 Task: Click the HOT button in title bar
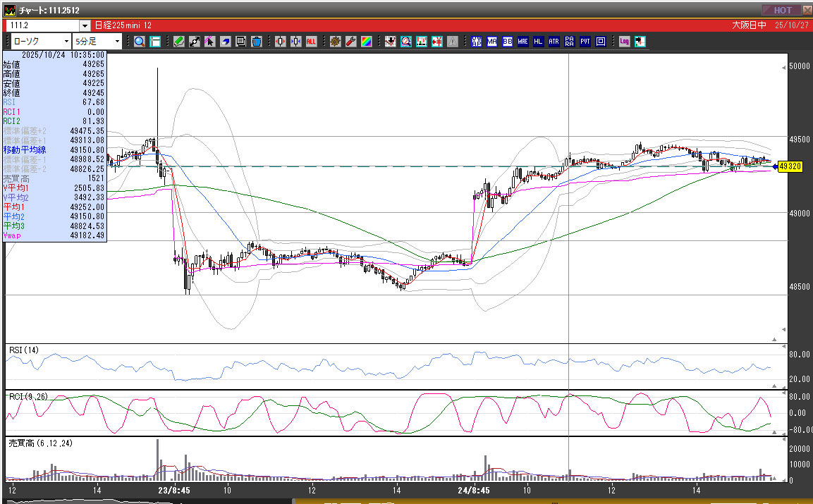(782, 10)
